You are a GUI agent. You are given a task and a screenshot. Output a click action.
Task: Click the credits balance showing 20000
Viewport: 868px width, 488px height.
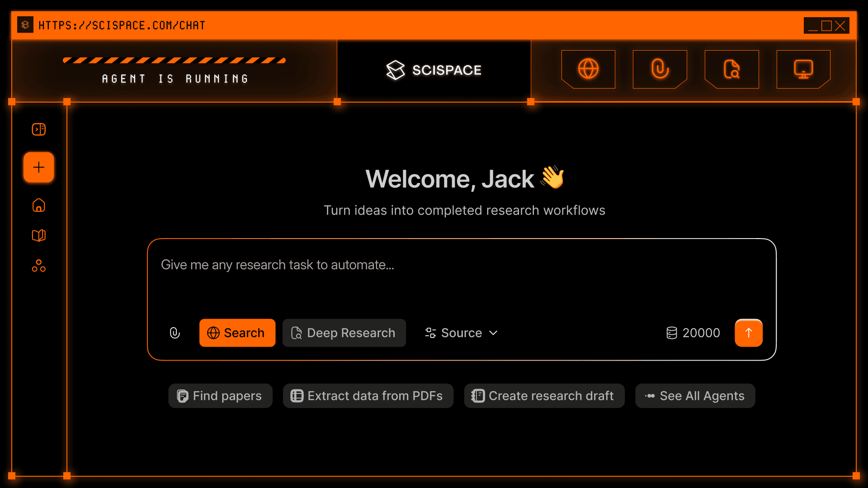[693, 333]
